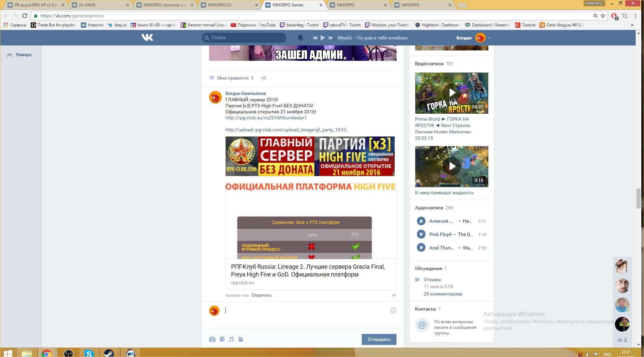The width and height of the screenshot is (644, 357).
Task: Open «К чему приводит жадность» video link
Action: pos(444,193)
